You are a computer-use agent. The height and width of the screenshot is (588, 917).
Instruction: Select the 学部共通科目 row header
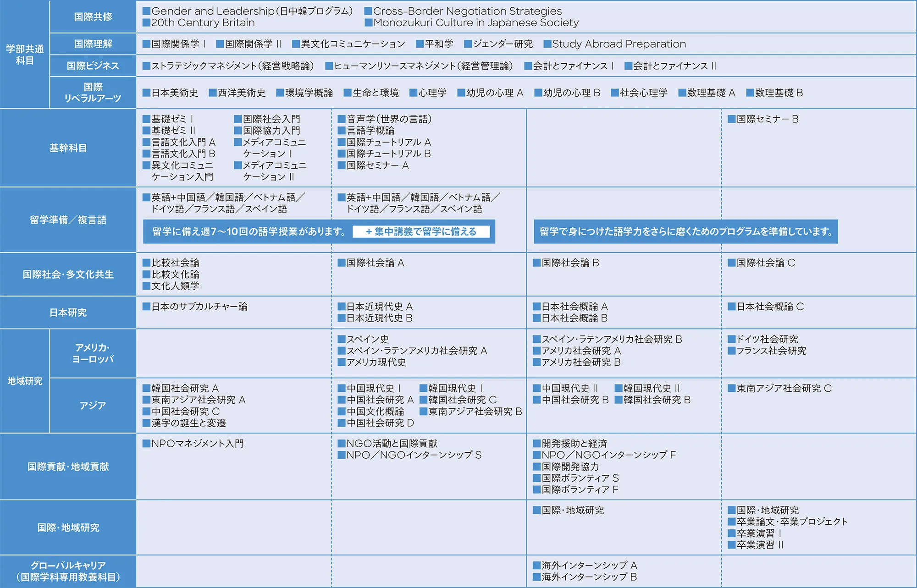point(25,55)
